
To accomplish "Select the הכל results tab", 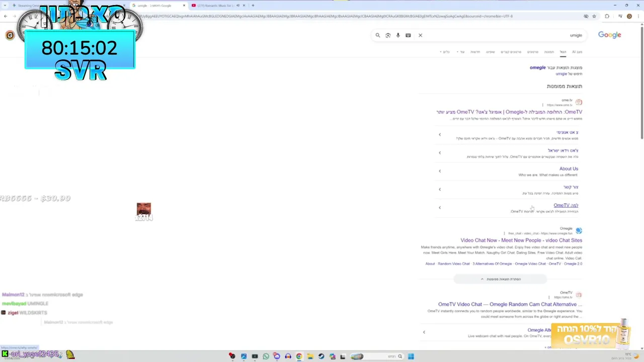I will click(x=563, y=52).
